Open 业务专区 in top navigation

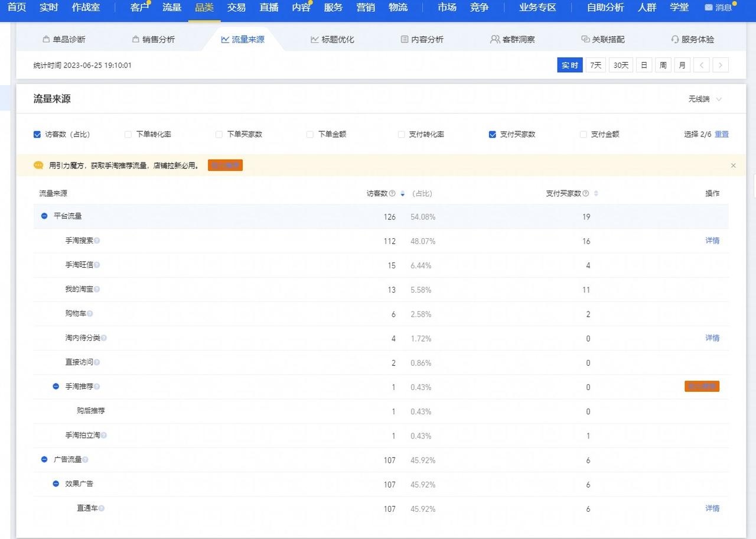(x=537, y=8)
